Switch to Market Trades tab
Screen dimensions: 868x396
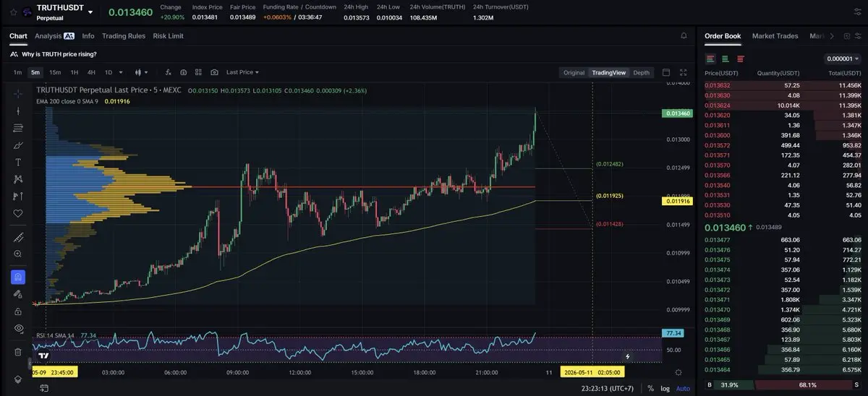(x=775, y=35)
